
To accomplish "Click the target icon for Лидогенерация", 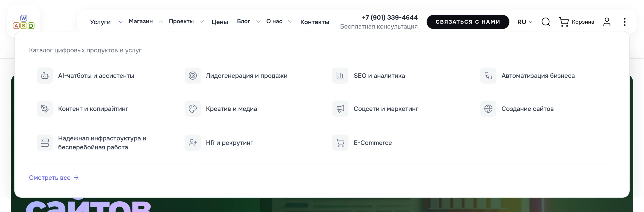I will (192, 76).
